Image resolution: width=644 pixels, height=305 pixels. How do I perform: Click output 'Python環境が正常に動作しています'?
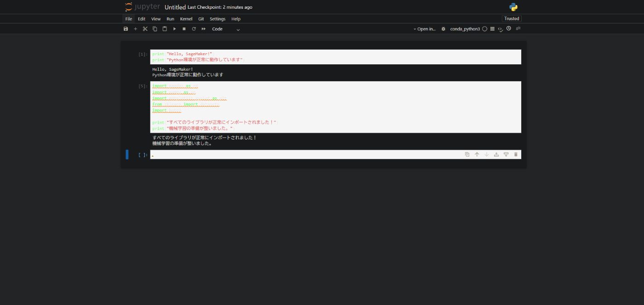coord(188,75)
